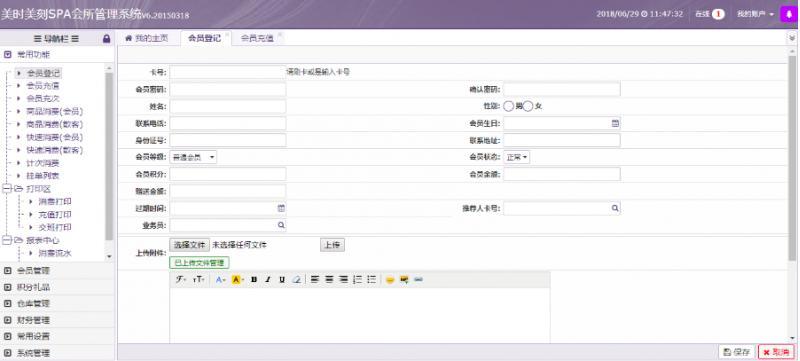Expand the 会员管理 sidebar section
This screenshot has width=800, height=361.
click(57, 270)
